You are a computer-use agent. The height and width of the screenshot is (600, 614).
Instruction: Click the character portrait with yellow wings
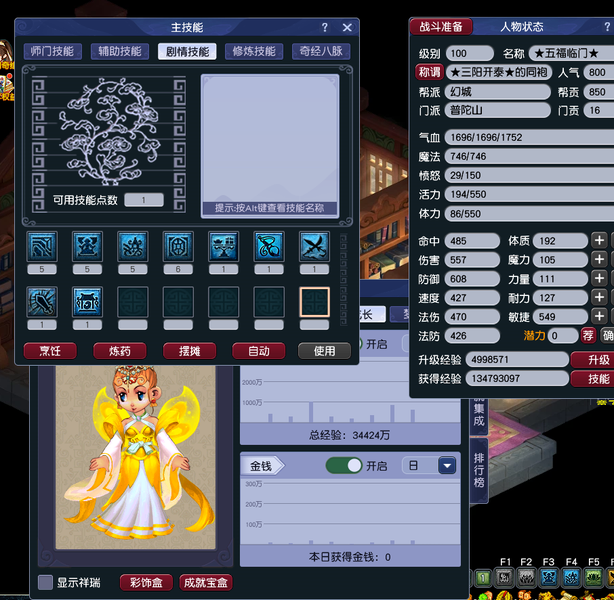135,457
